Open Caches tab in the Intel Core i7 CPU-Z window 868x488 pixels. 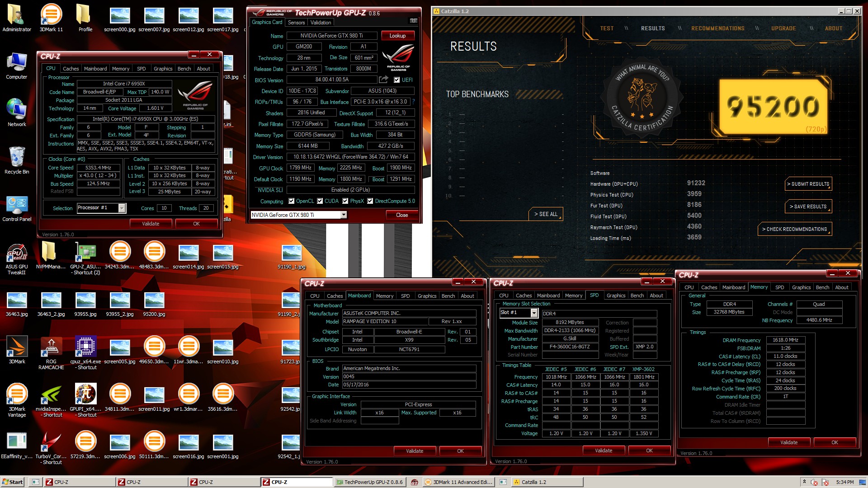click(x=71, y=69)
